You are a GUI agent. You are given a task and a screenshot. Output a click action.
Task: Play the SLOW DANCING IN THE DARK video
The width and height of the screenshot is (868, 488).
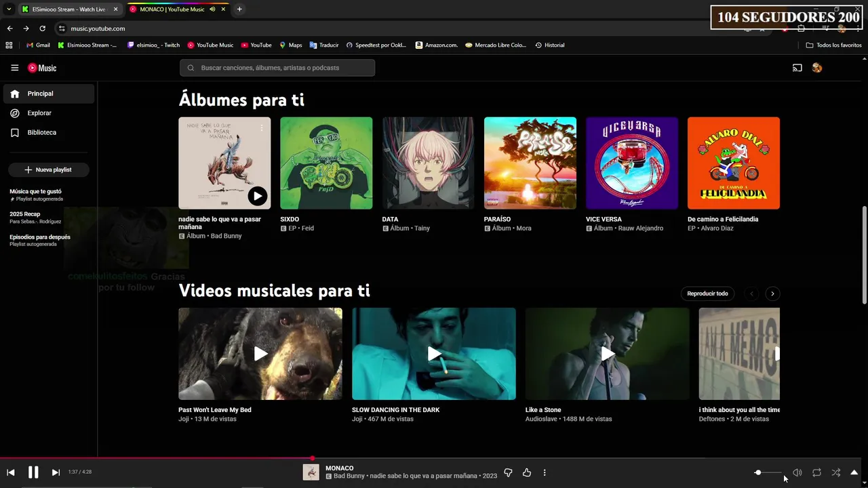pyautogui.click(x=434, y=354)
